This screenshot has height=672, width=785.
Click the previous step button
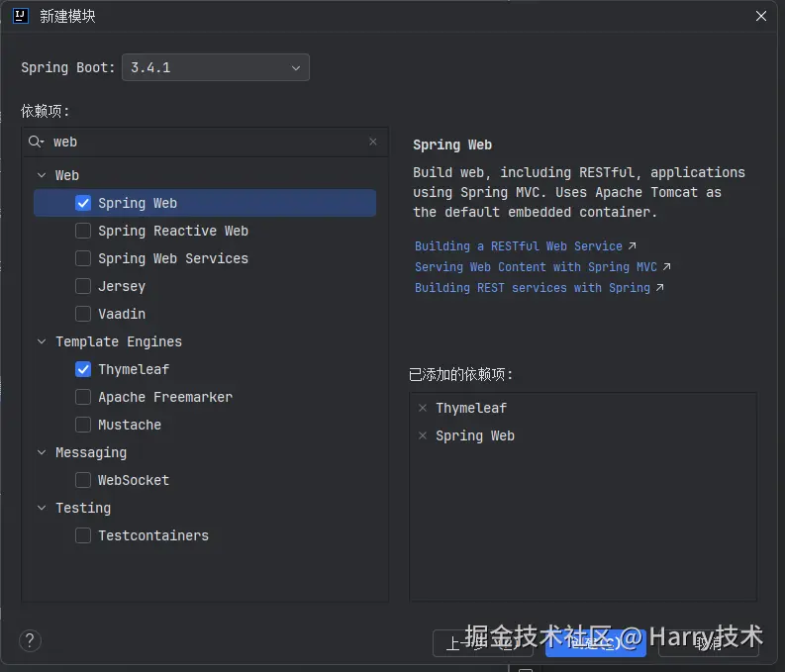483,643
